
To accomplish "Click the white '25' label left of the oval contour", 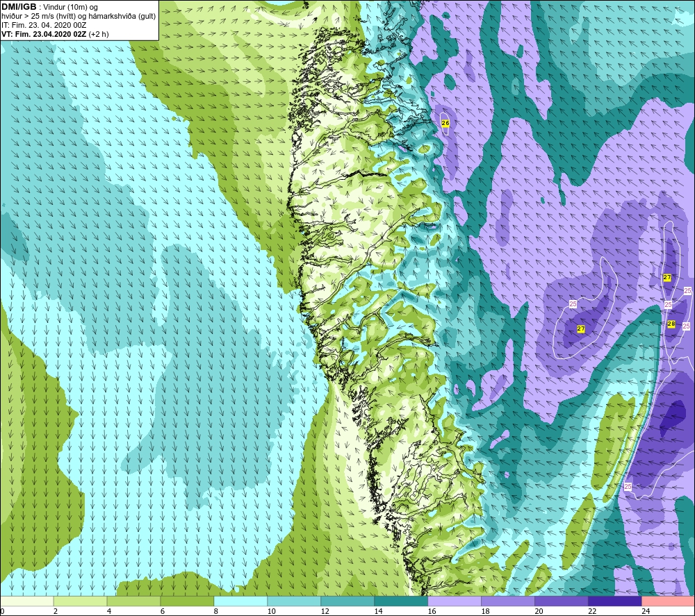I will (573, 304).
